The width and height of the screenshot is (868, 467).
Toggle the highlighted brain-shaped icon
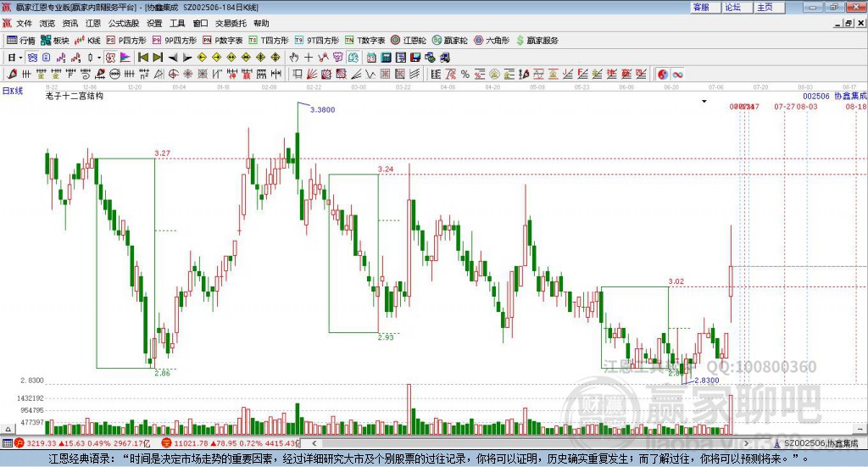click(353, 58)
